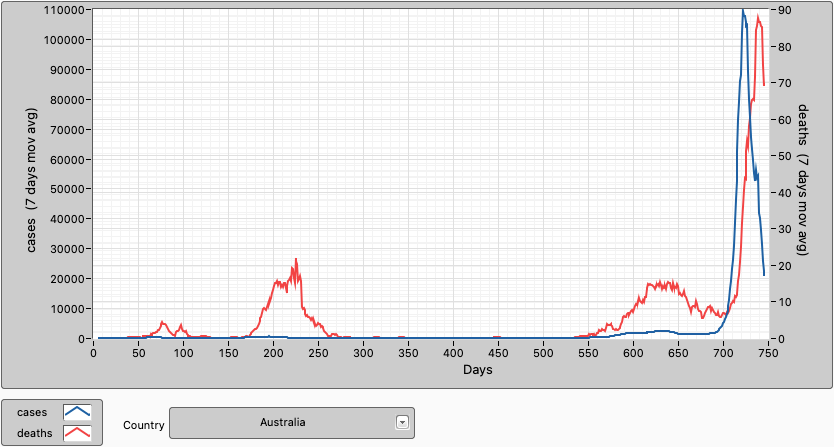Click the 'cases' legend label
834x447 pixels.
(32, 412)
